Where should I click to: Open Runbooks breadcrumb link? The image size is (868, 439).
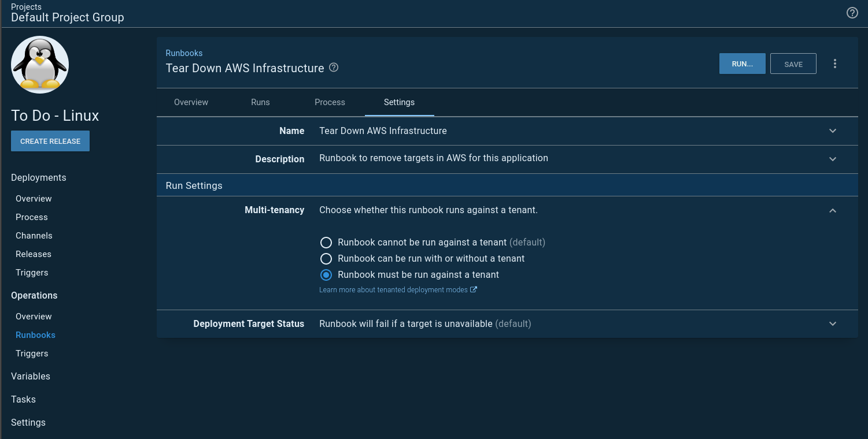pyautogui.click(x=184, y=53)
